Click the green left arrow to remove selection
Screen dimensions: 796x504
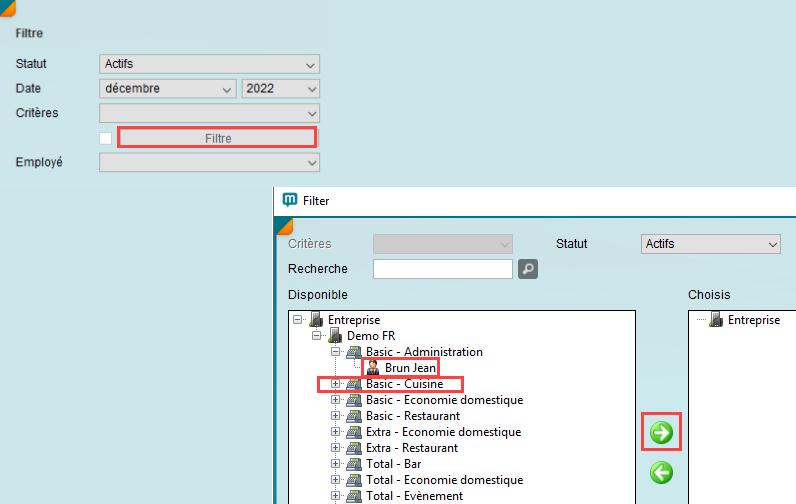[x=661, y=472]
